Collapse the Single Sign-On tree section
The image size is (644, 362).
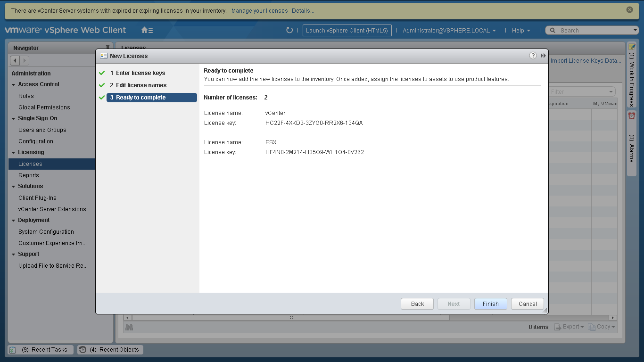tap(14, 119)
